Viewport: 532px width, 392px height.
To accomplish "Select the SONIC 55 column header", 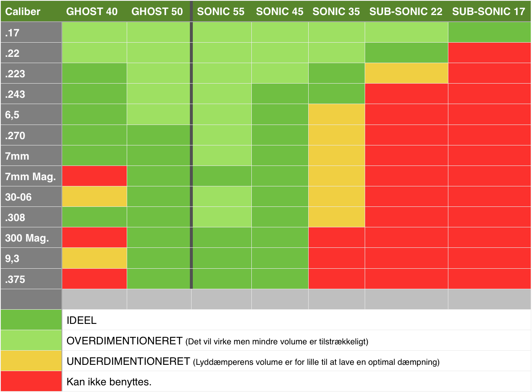I will click(x=221, y=11).
